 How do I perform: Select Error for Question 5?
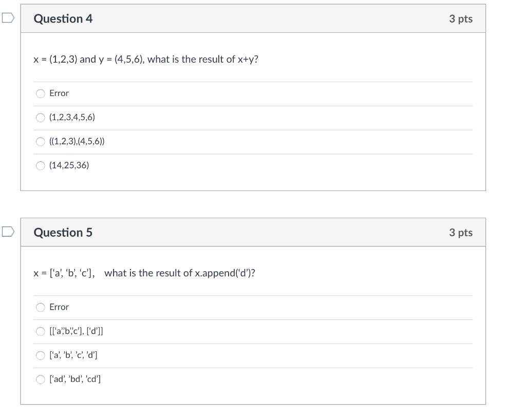point(40,308)
